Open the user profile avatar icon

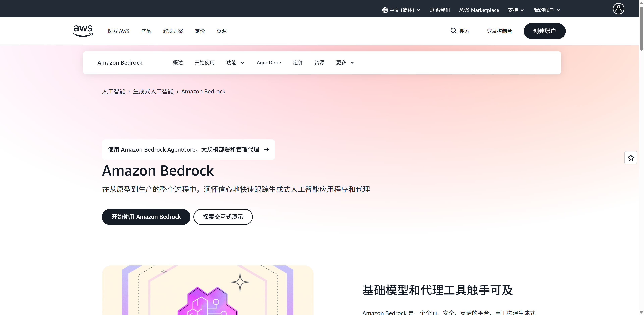click(618, 9)
